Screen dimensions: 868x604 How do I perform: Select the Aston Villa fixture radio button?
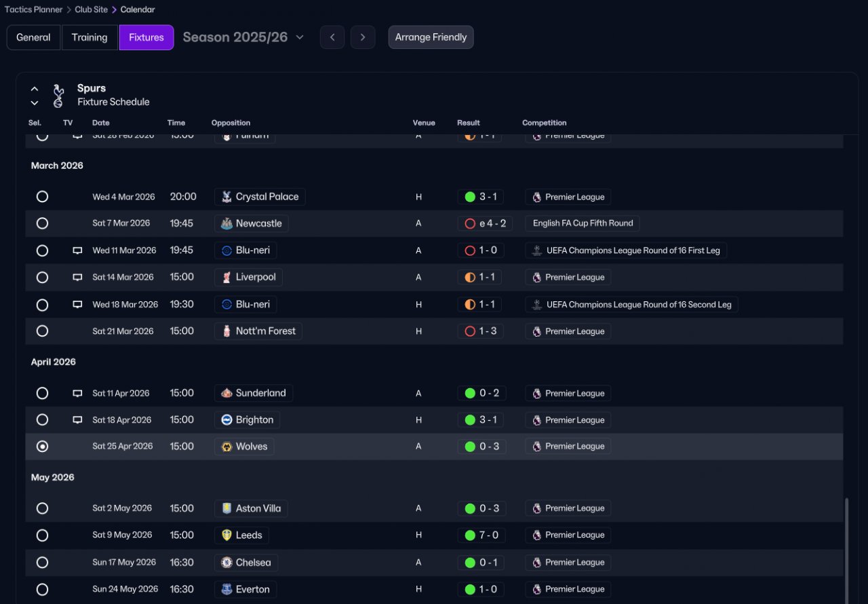coord(42,508)
